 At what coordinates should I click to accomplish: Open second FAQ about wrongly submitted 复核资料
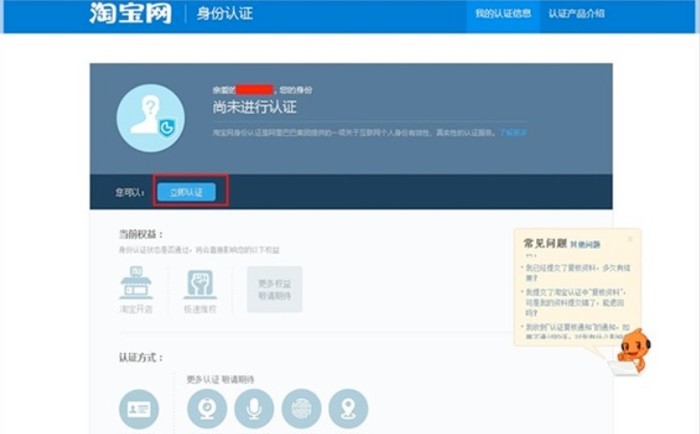coord(575,302)
